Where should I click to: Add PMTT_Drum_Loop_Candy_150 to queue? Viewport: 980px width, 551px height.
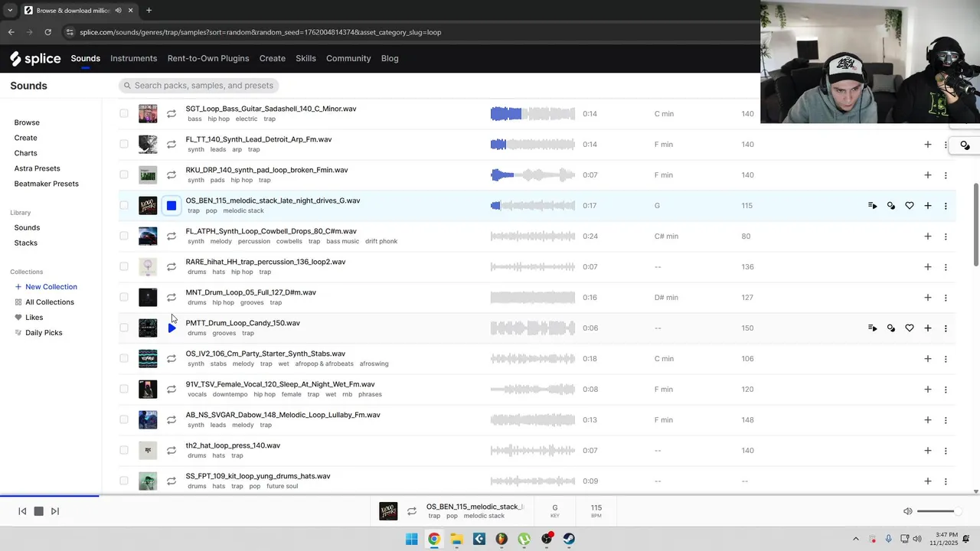click(872, 328)
